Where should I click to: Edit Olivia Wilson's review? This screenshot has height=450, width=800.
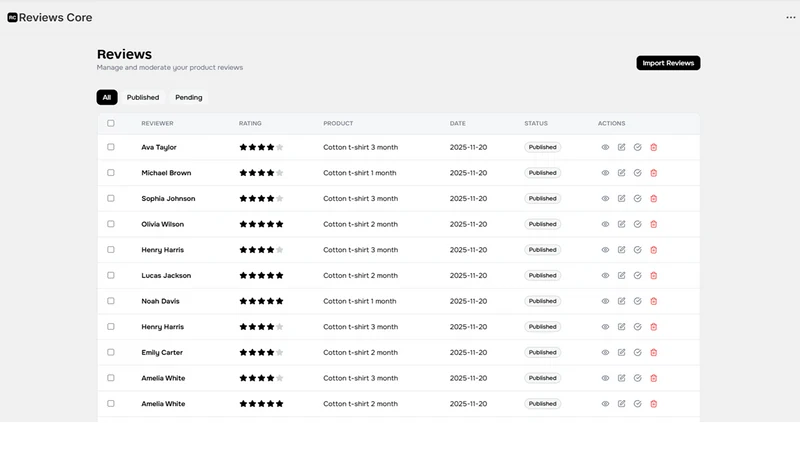(621, 224)
